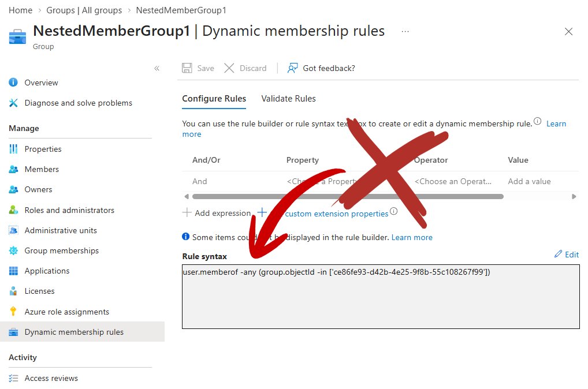Select Dynamic membership rules in sidebar
This screenshot has height=389, width=588.
point(74,332)
